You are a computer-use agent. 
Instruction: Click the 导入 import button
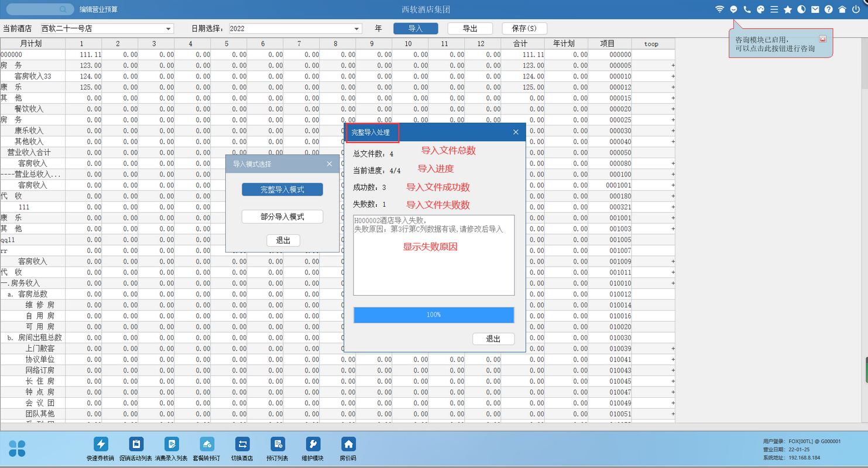tap(416, 28)
